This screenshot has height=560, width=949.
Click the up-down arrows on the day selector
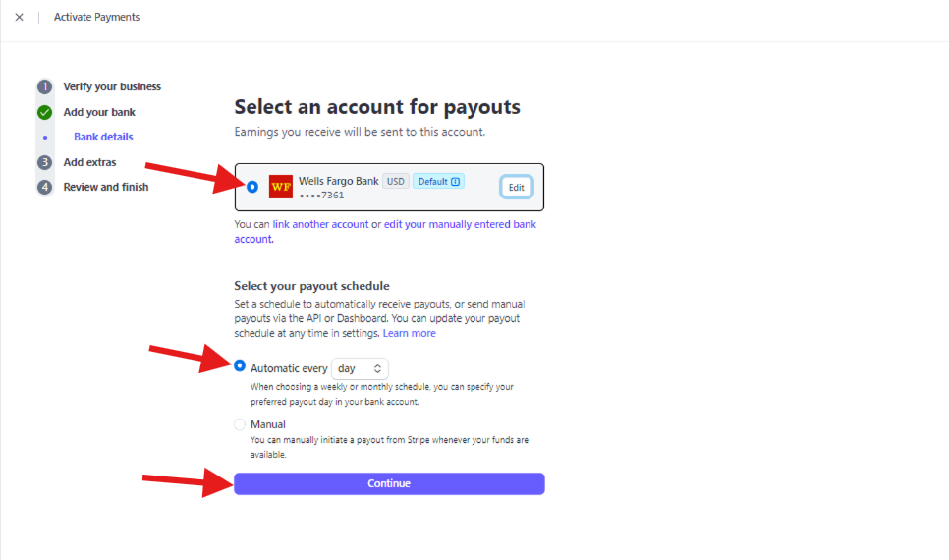pyautogui.click(x=377, y=368)
